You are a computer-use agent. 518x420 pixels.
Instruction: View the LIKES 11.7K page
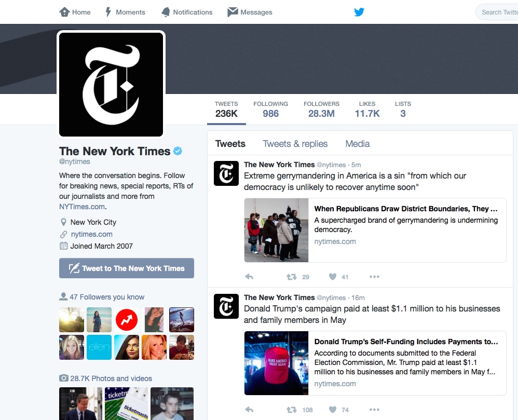click(x=367, y=110)
